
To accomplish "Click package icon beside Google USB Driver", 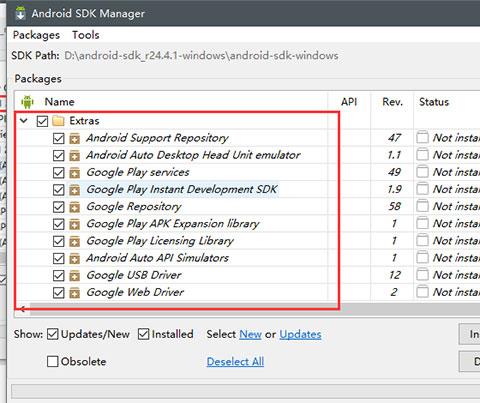I will [75, 275].
